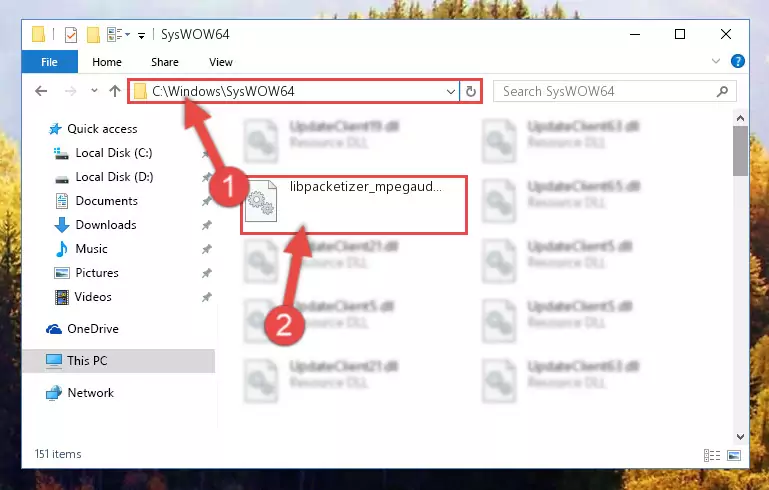769x490 pixels.
Task: Open the File ribbon tab
Action: pyautogui.click(x=50, y=62)
